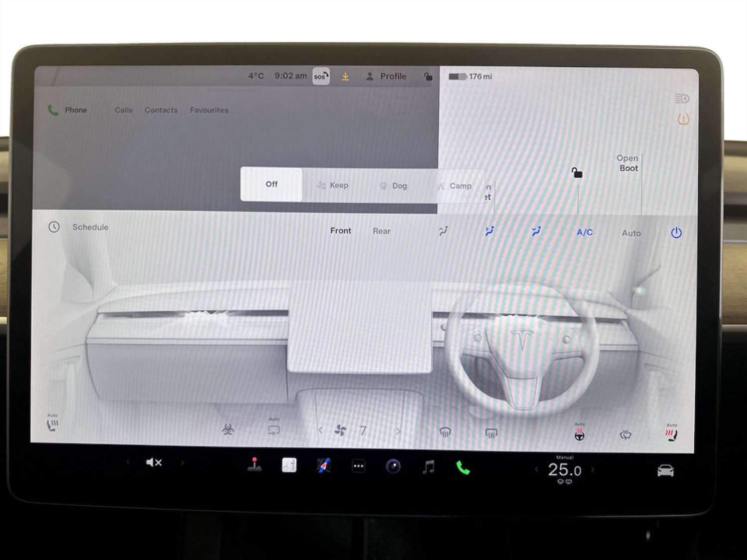Turn on the rear window defroster
The height and width of the screenshot is (560, 747).
click(x=491, y=433)
